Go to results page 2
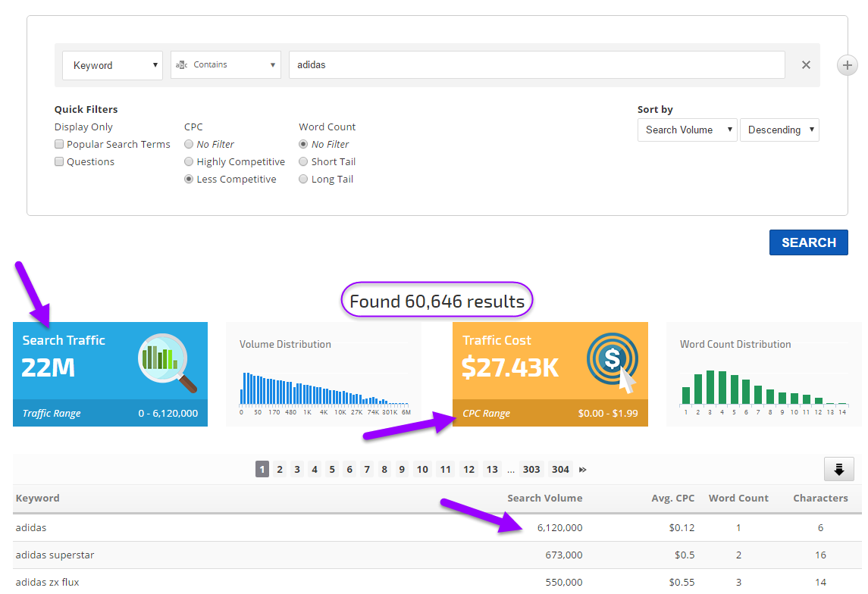 [280, 470]
